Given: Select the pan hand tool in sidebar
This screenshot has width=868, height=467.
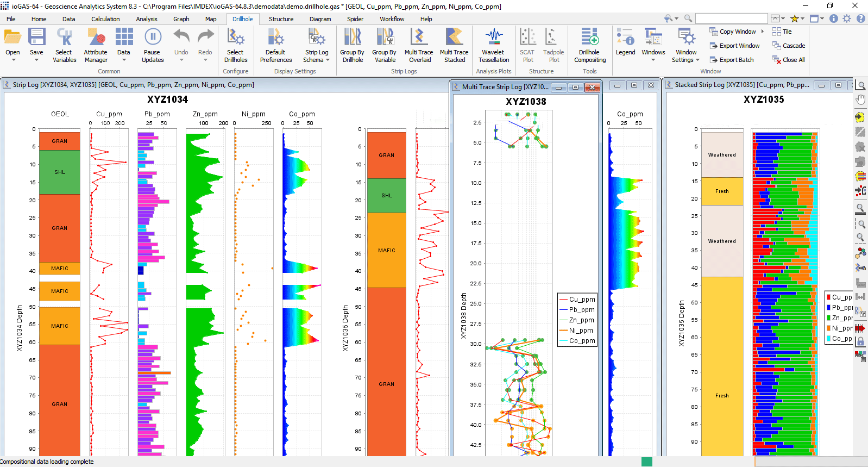Looking at the screenshot, I should pyautogui.click(x=860, y=100).
